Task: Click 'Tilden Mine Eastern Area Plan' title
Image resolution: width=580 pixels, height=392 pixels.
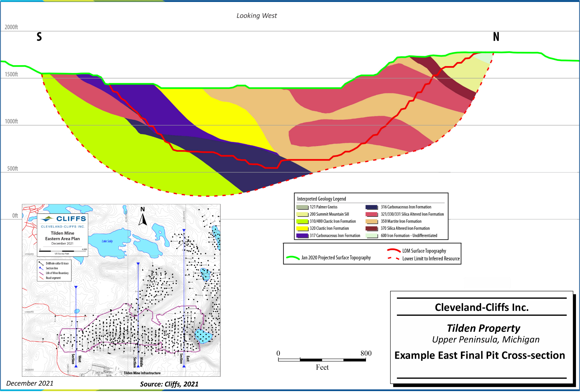Action: tap(62, 236)
